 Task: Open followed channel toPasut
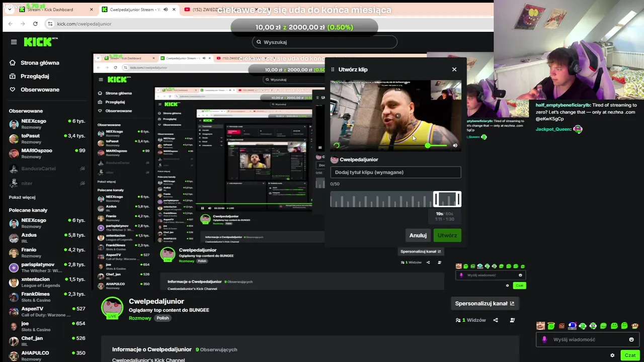pos(47,139)
